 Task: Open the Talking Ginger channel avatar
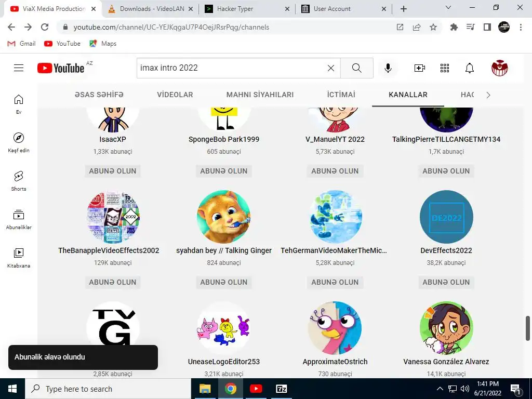click(223, 217)
